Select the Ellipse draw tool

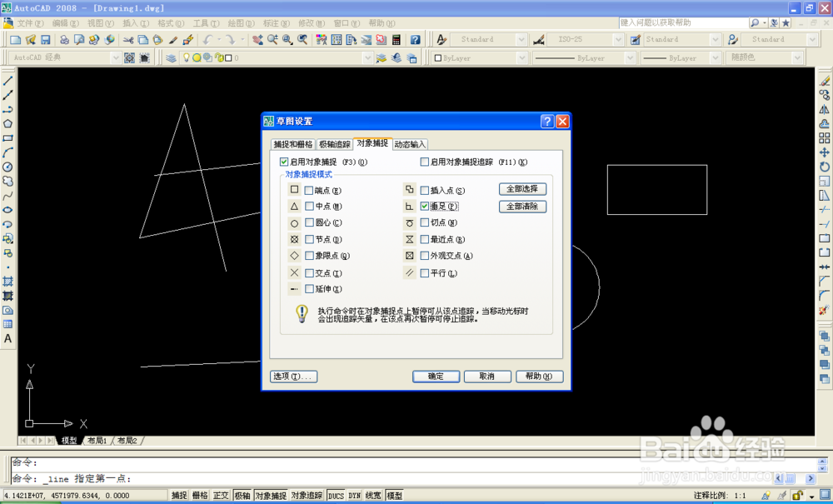8,210
